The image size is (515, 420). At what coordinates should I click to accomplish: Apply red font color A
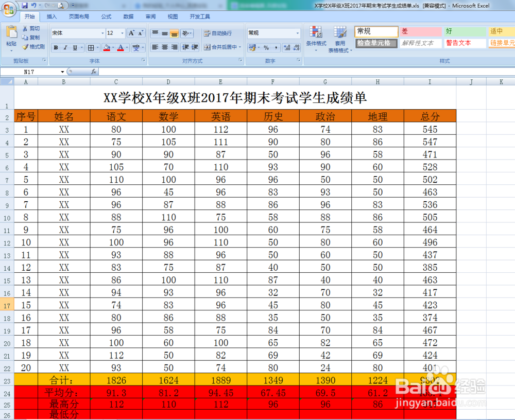tap(121, 48)
